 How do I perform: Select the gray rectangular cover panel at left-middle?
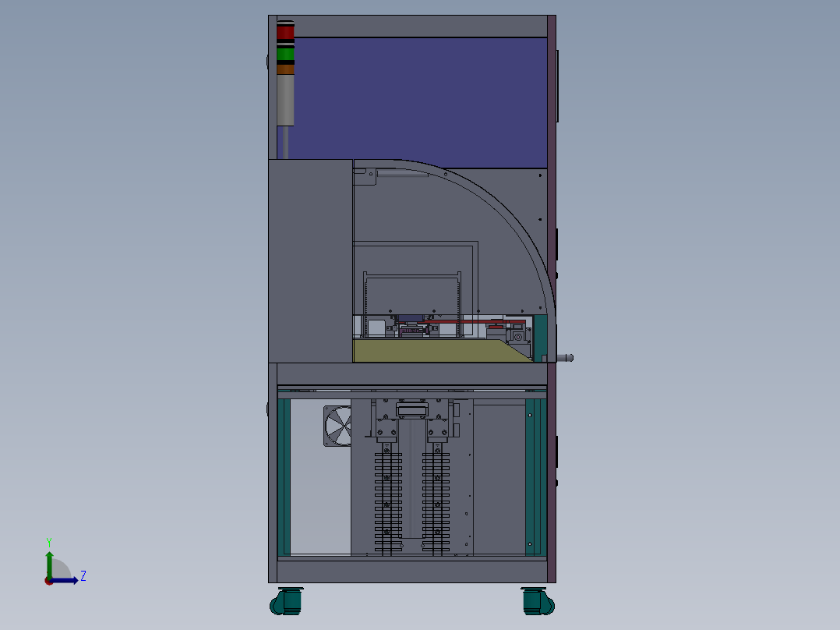coord(310,260)
